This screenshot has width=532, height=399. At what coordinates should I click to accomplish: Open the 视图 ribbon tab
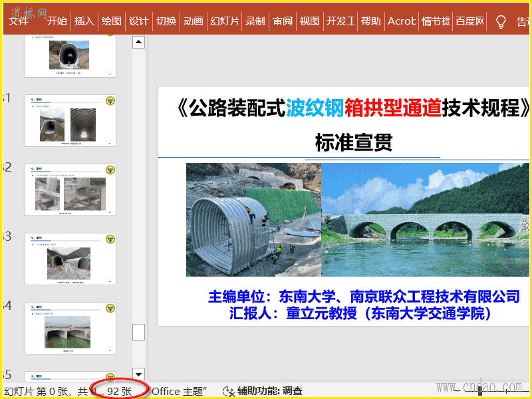pos(309,21)
